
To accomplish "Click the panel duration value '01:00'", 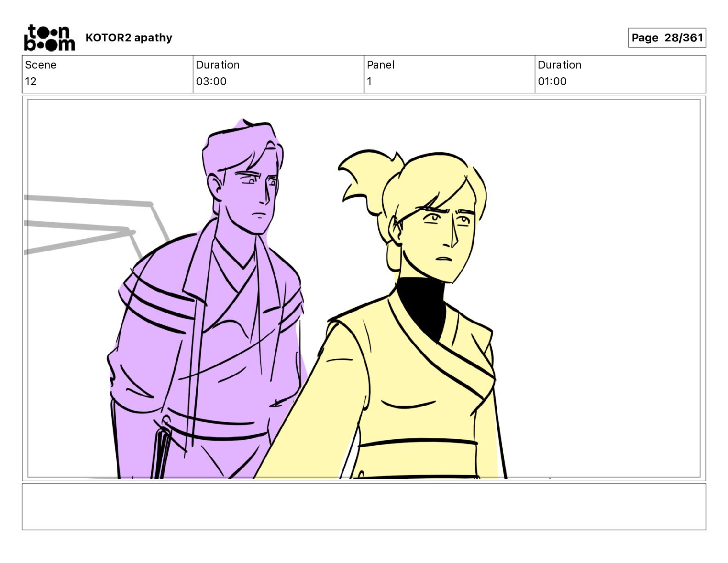I will [x=552, y=81].
